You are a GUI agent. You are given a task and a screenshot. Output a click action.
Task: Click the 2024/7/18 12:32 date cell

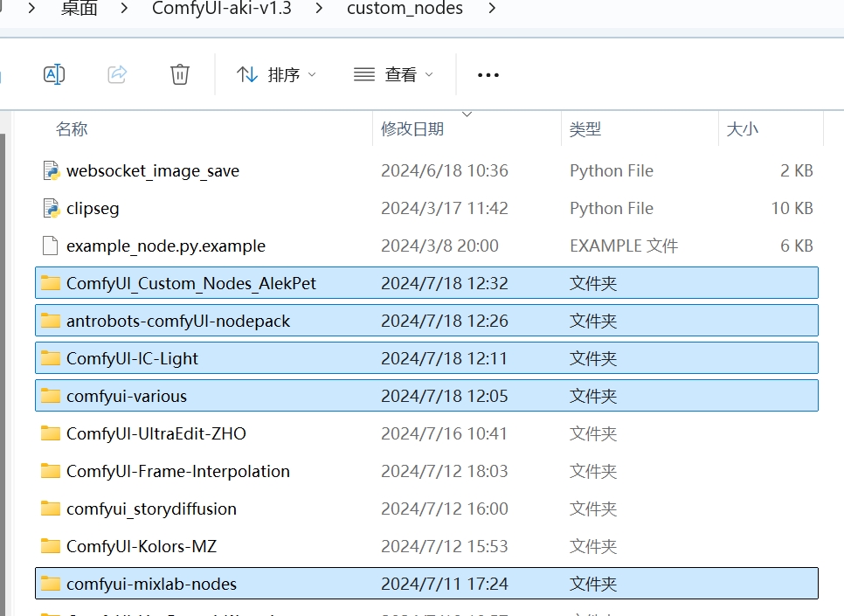(x=445, y=283)
